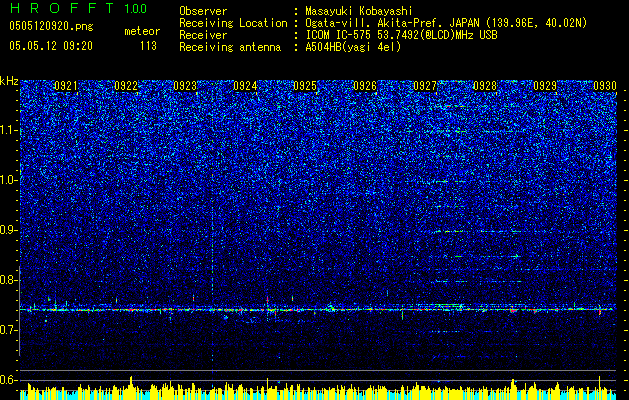
Task: Click time marker 0930
Action: (605, 86)
